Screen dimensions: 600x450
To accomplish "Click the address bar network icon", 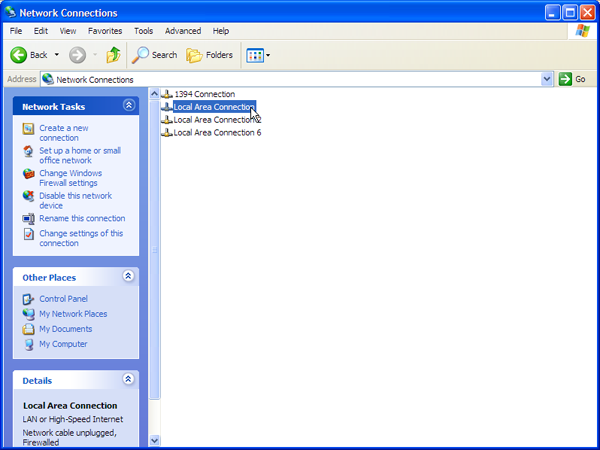I will pyautogui.click(x=48, y=79).
